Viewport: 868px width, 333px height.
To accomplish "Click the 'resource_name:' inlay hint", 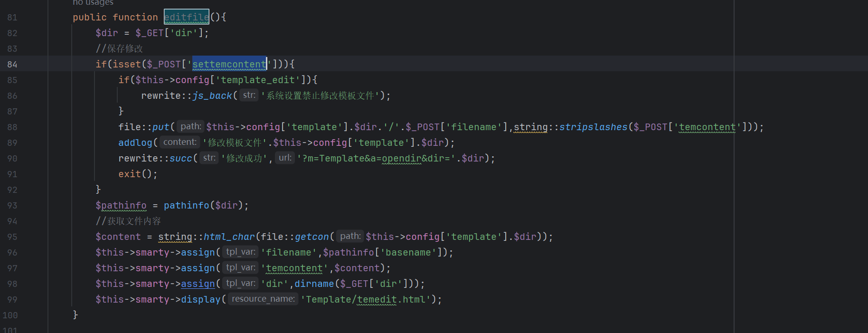I will tap(263, 299).
